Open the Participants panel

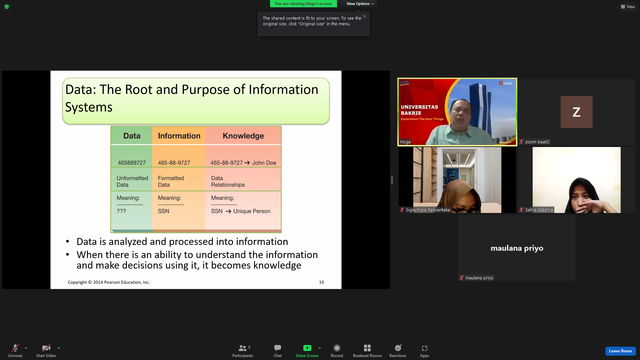[x=243, y=350]
